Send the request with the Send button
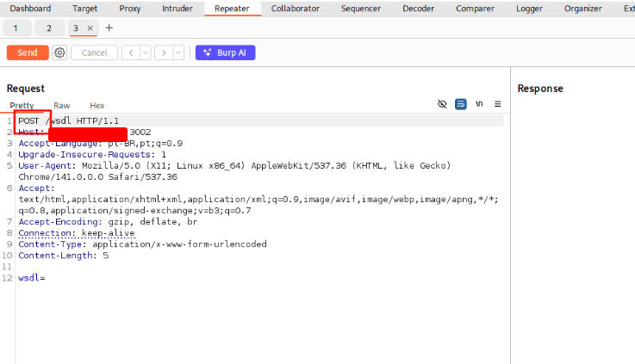Viewport: 635px width, 364px height. point(28,52)
